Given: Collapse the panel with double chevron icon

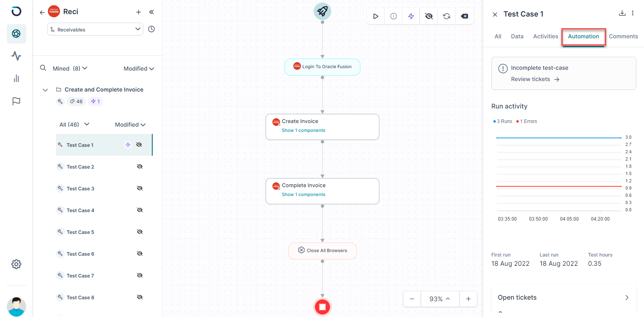Looking at the screenshot, I should coord(151,12).
